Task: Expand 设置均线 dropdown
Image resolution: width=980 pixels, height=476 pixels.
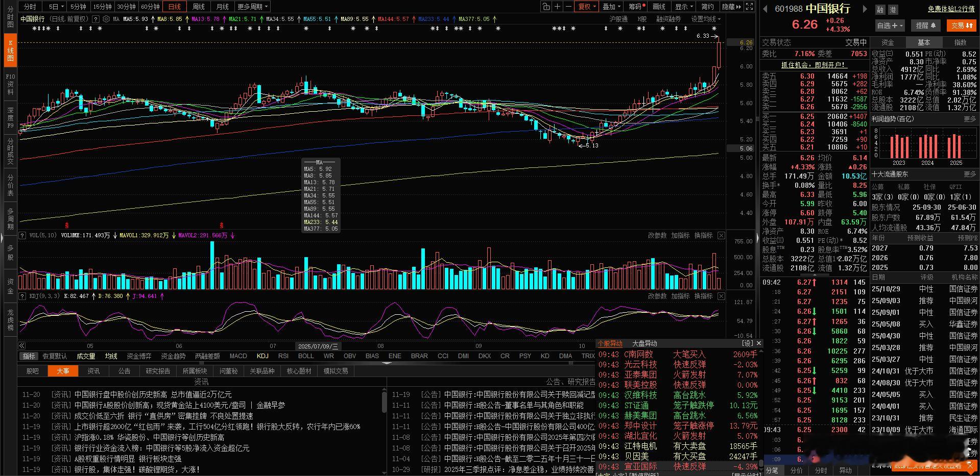Action: 706,19
